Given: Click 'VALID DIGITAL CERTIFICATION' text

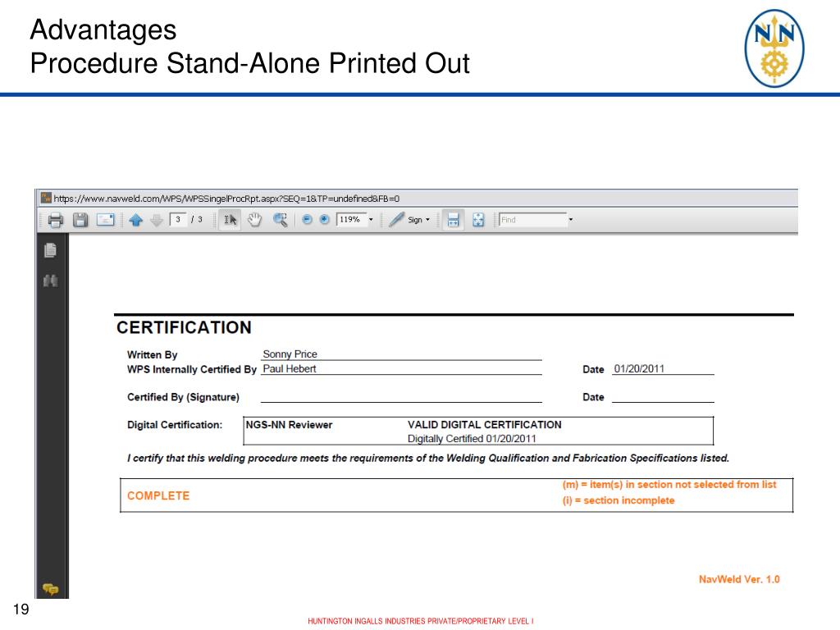Looking at the screenshot, I should click(x=484, y=425).
